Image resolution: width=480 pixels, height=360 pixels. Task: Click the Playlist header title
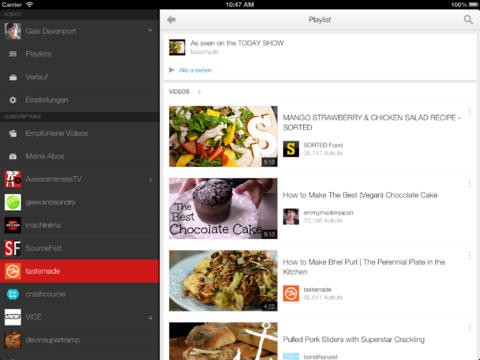(x=320, y=20)
